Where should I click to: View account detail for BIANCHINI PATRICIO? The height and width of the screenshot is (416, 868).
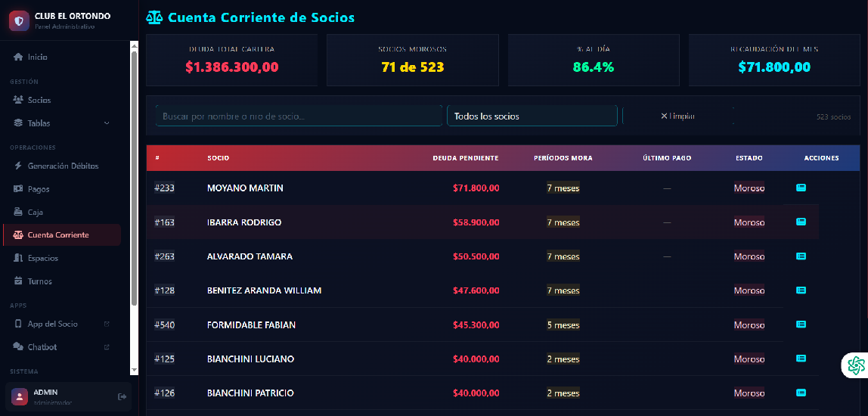coord(801,393)
